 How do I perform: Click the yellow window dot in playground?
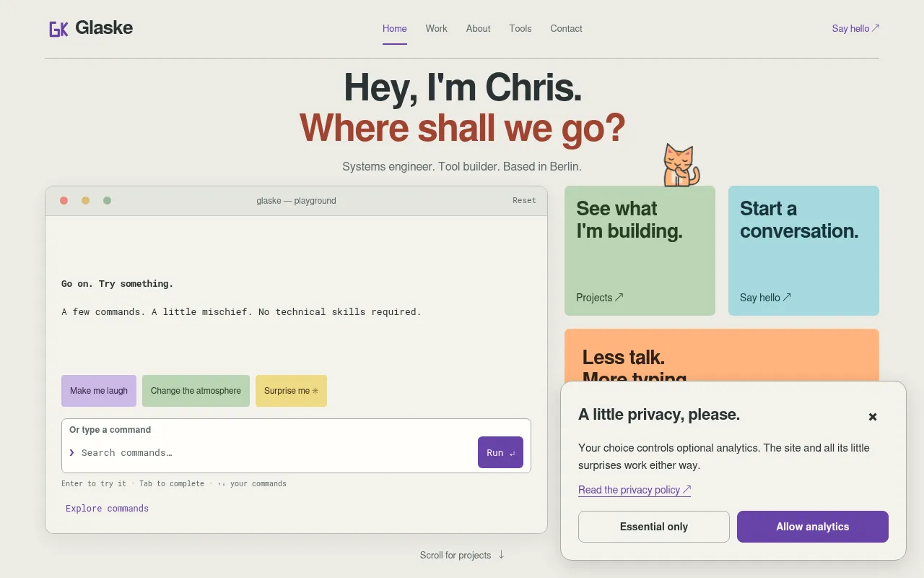coord(85,201)
